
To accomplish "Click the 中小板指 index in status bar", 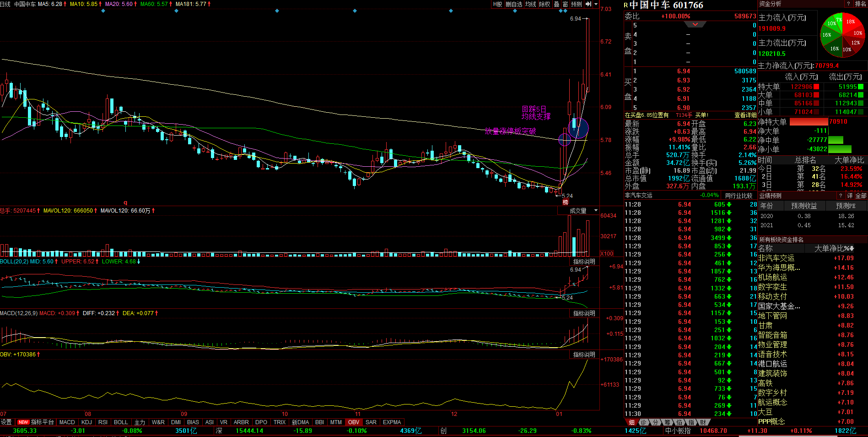I will [x=678, y=431].
